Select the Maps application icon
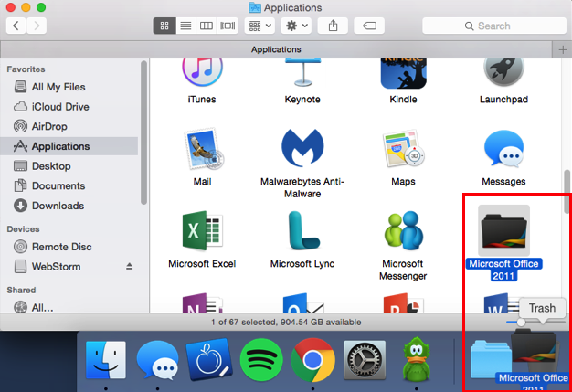572x392 pixels. tap(403, 148)
